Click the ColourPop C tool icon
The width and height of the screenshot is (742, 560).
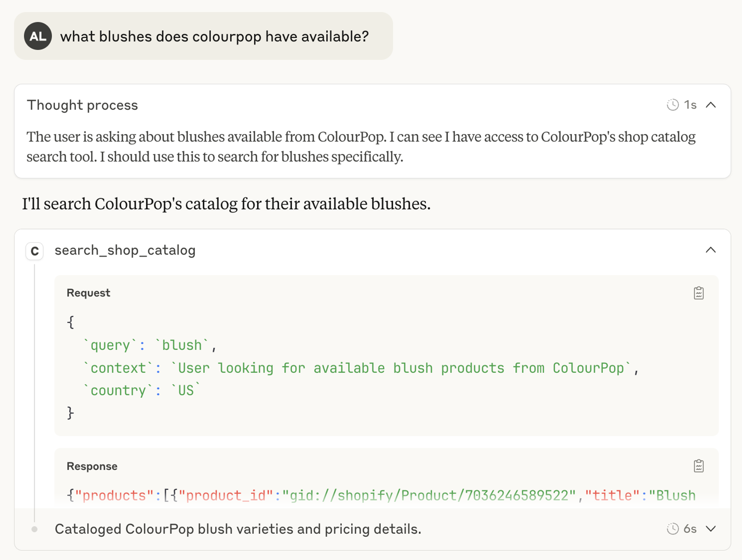(x=35, y=251)
